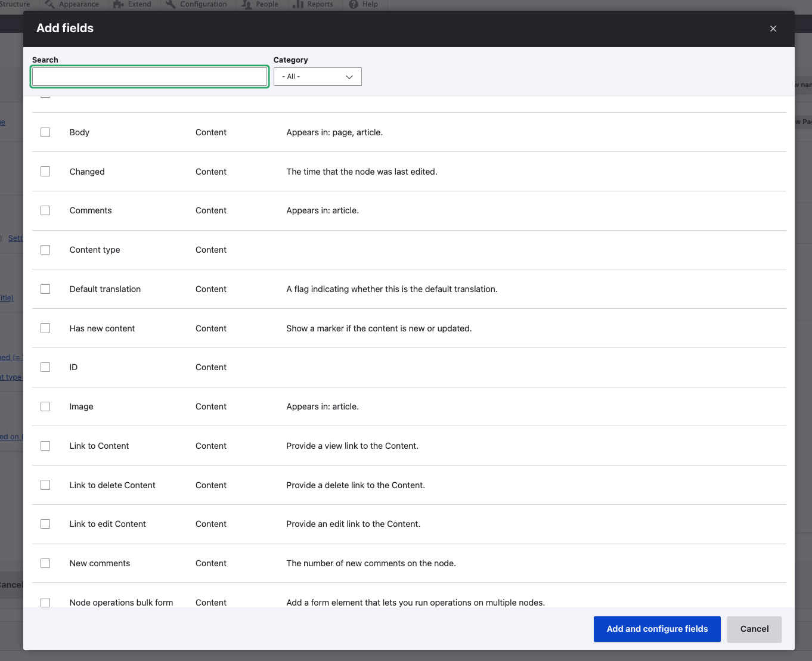Open the People admin menu
The width and height of the screenshot is (812, 661).
261,4
